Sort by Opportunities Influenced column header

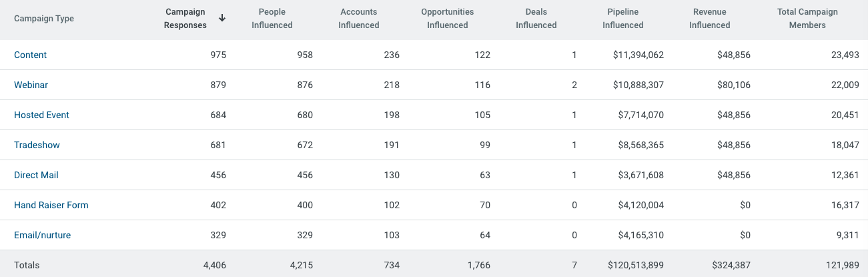[x=448, y=19]
